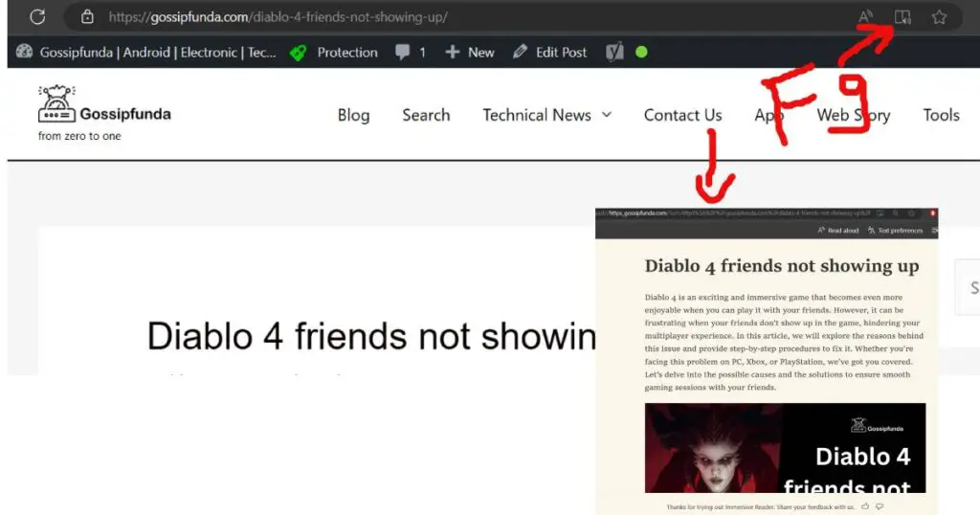Open Blog nav menu item
Image resolution: width=980 pixels, height=515 pixels.
(354, 115)
